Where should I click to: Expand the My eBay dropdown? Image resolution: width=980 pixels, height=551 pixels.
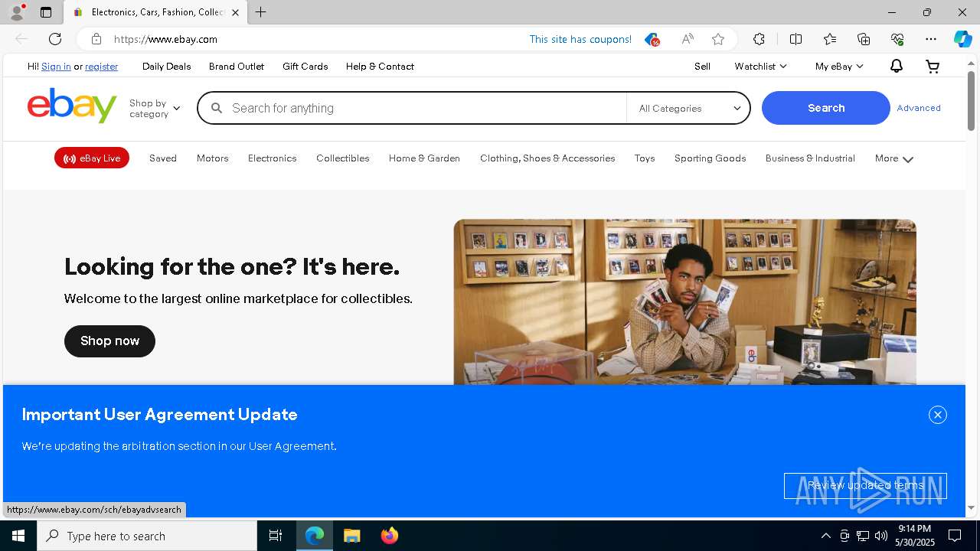pos(838,67)
